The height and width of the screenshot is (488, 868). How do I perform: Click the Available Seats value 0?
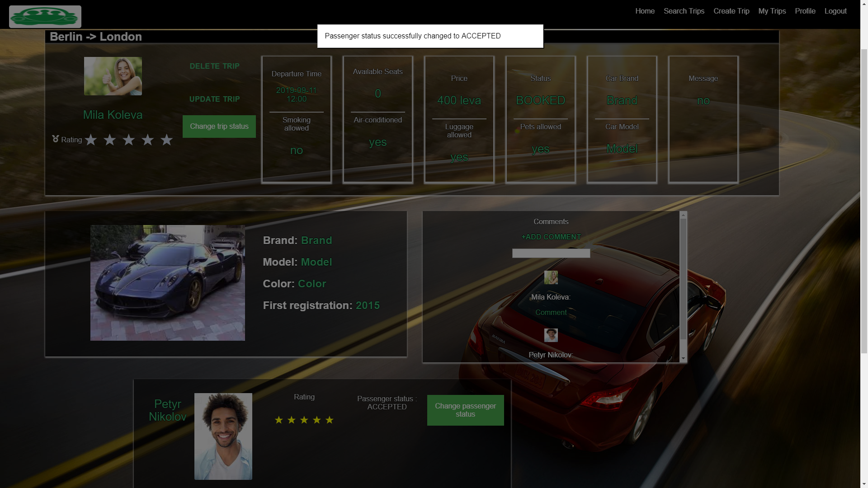(x=378, y=94)
